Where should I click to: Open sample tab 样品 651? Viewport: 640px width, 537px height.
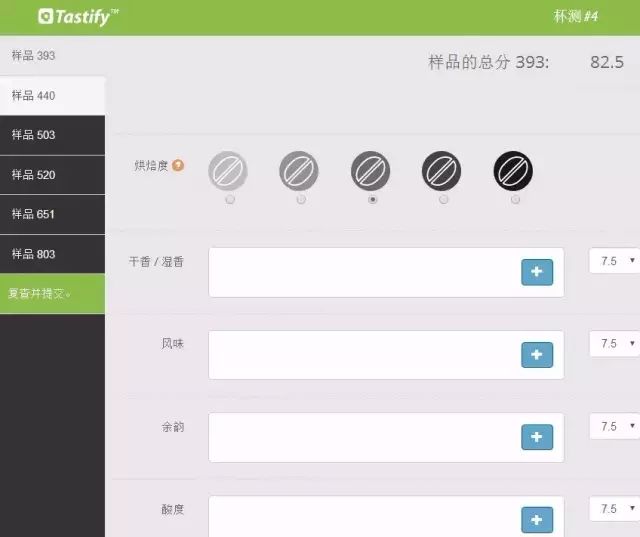(x=52, y=214)
